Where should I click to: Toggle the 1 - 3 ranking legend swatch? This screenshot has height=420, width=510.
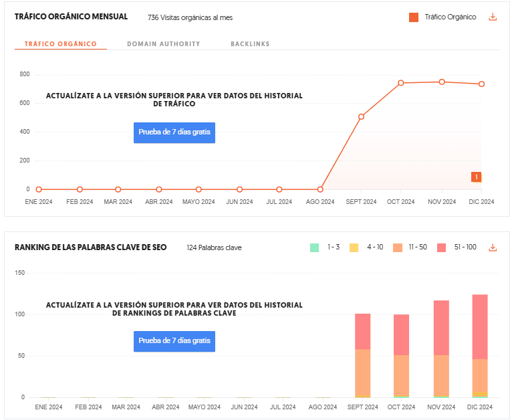click(x=314, y=247)
